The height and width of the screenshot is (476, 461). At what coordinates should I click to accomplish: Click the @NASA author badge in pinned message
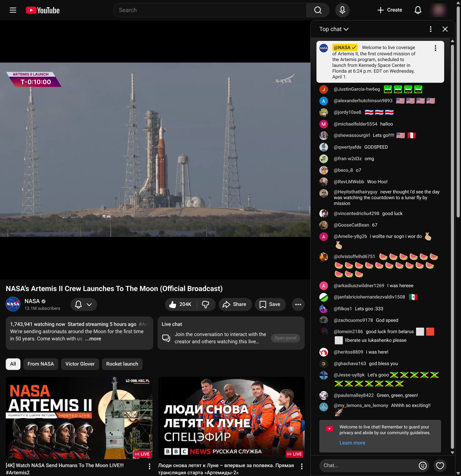pos(345,48)
